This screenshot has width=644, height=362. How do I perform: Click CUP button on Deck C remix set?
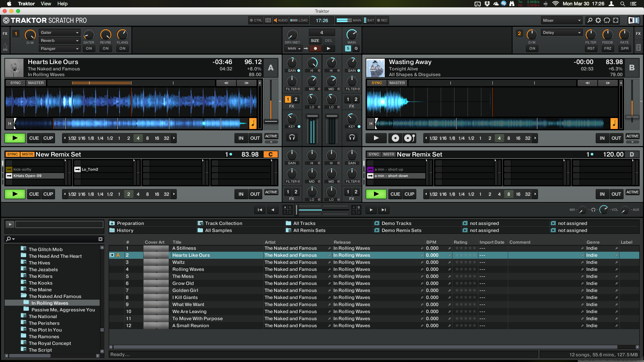tap(48, 194)
